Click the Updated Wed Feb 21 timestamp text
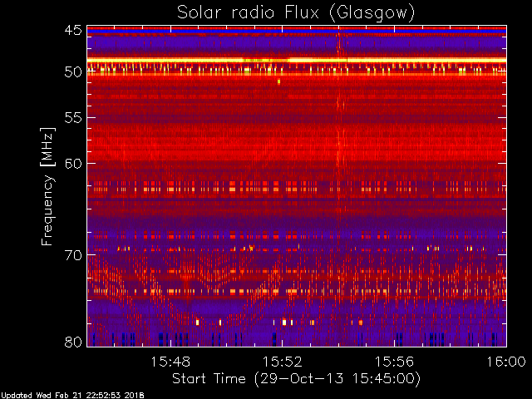The height and width of the screenshot is (399, 532). tap(72, 396)
